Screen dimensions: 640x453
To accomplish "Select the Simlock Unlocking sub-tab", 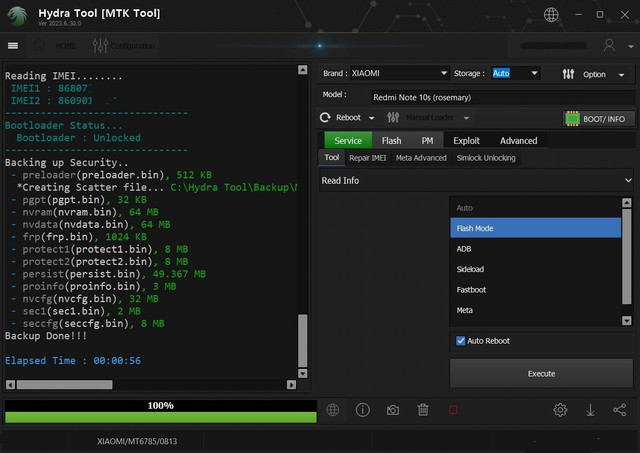I will (486, 158).
